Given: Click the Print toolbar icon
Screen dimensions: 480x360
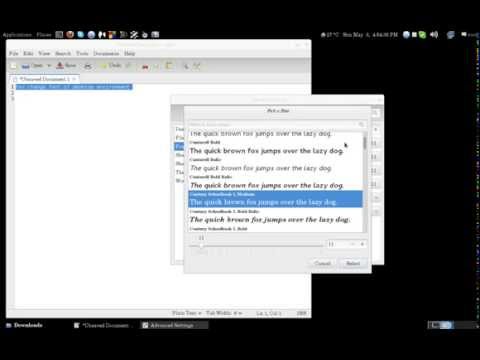Looking at the screenshot, I should tap(88, 66).
